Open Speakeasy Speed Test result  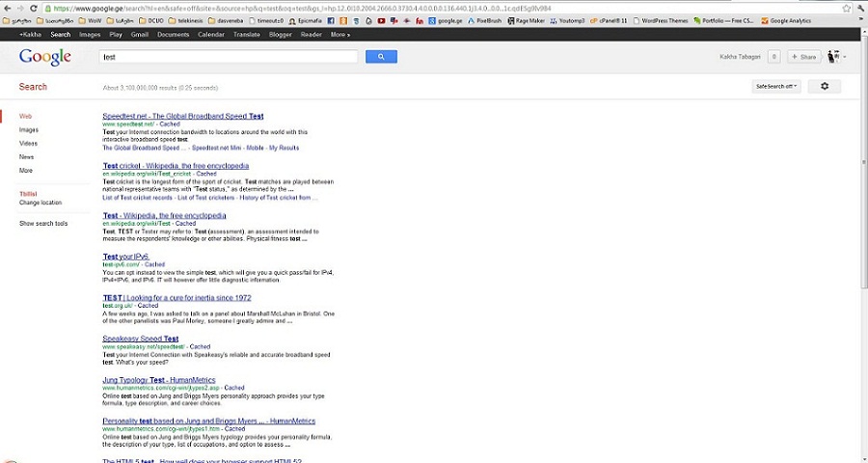click(x=141, y=339)
